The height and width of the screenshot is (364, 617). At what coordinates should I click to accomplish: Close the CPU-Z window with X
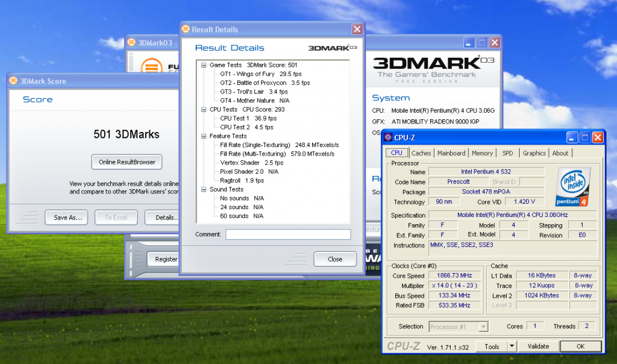pyautogui.click(x=598, y=137)
